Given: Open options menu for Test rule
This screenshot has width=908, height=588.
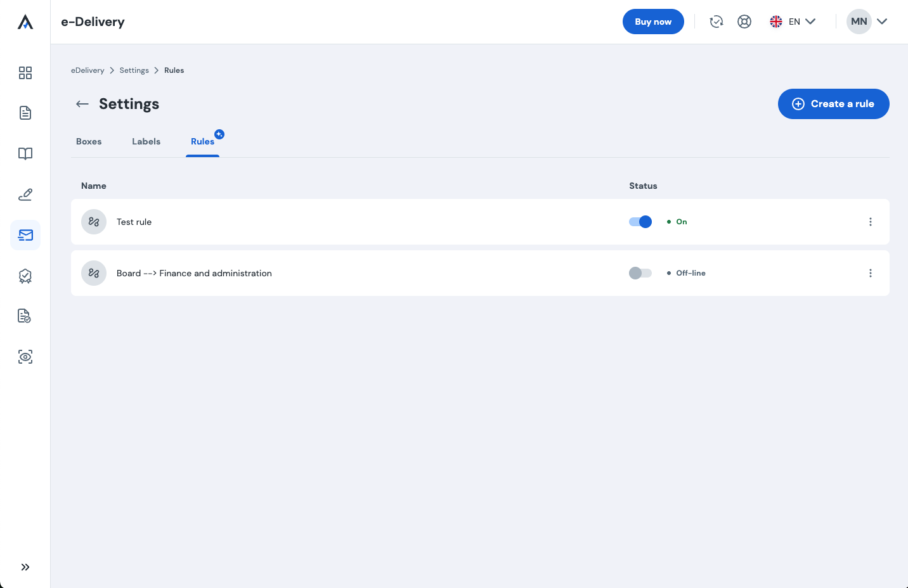Looking at the screenshot, I should [x=870, y=222].
